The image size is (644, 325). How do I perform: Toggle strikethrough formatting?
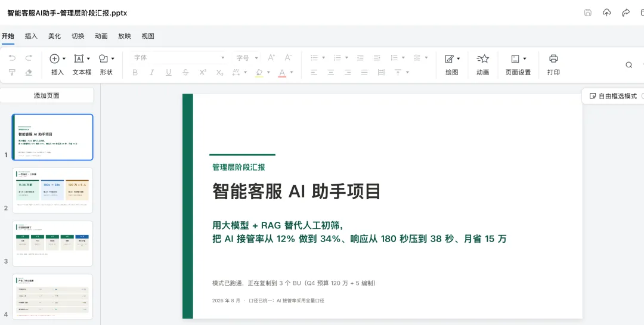point(185,72)
